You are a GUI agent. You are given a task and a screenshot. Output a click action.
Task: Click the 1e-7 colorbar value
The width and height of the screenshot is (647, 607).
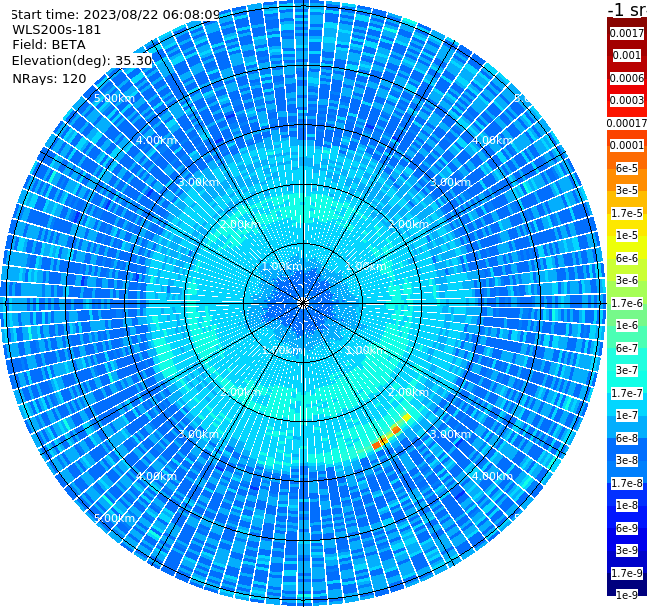pos(626,415)
